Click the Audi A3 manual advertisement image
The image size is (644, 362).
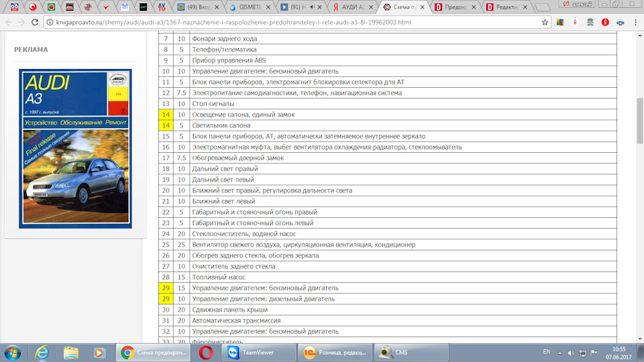pos(75,149)
